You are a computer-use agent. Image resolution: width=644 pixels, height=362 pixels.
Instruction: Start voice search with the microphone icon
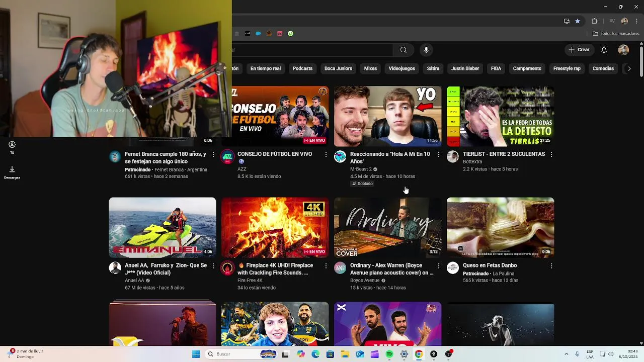click(x=426, y=50)
